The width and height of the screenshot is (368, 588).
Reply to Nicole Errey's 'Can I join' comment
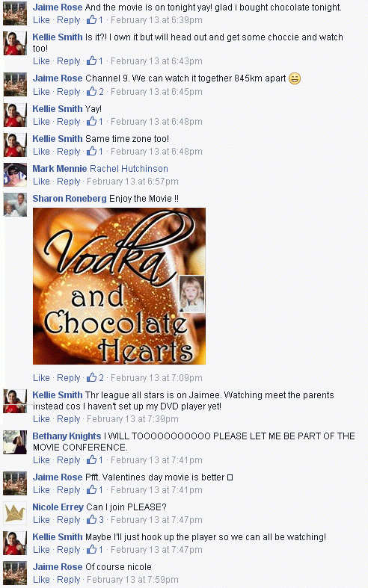(x=68, y=520)
